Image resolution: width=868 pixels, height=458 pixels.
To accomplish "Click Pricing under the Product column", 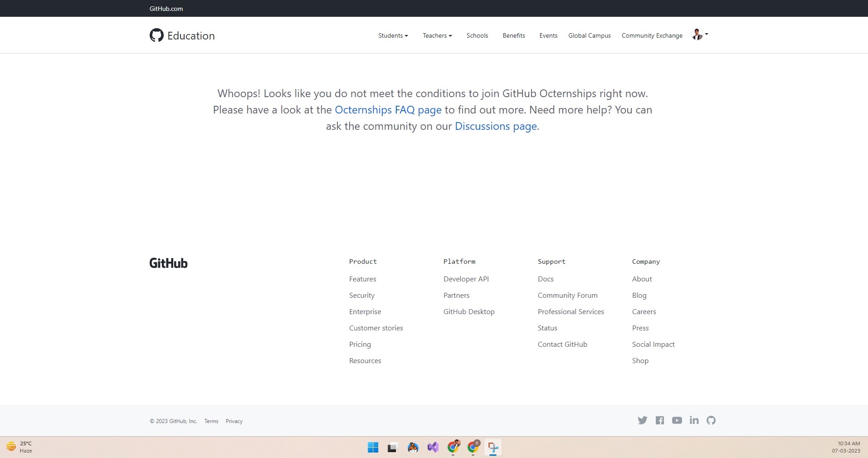I will [x=360, y=344].
